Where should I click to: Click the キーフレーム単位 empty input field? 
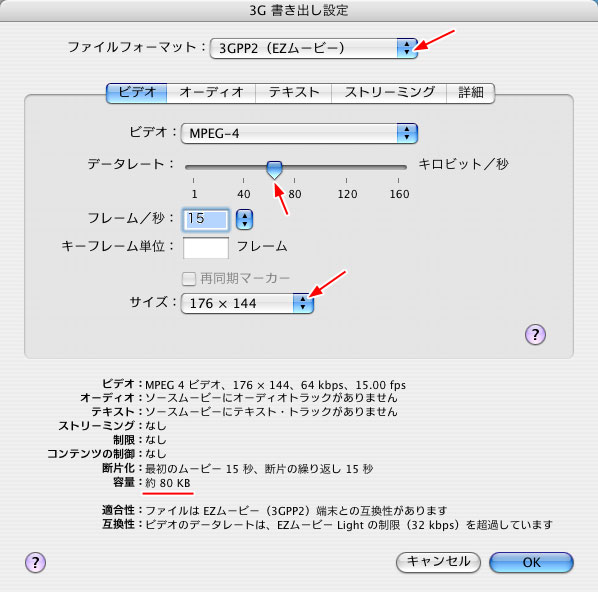coord(206,248)
